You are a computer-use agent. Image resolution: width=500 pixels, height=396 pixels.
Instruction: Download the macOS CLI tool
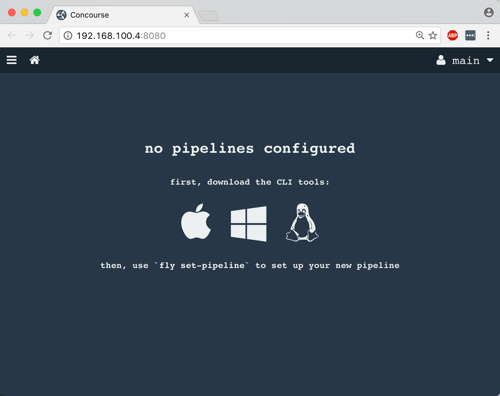click(196, 222)
